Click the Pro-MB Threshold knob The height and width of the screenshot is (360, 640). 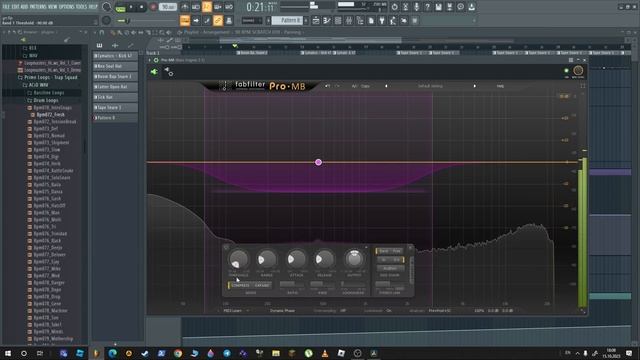[x=238, y=259]
